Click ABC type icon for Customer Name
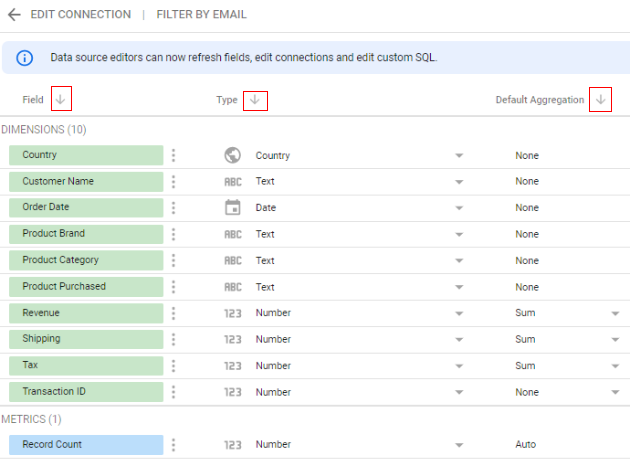630x466 pixels. (233, 182)
